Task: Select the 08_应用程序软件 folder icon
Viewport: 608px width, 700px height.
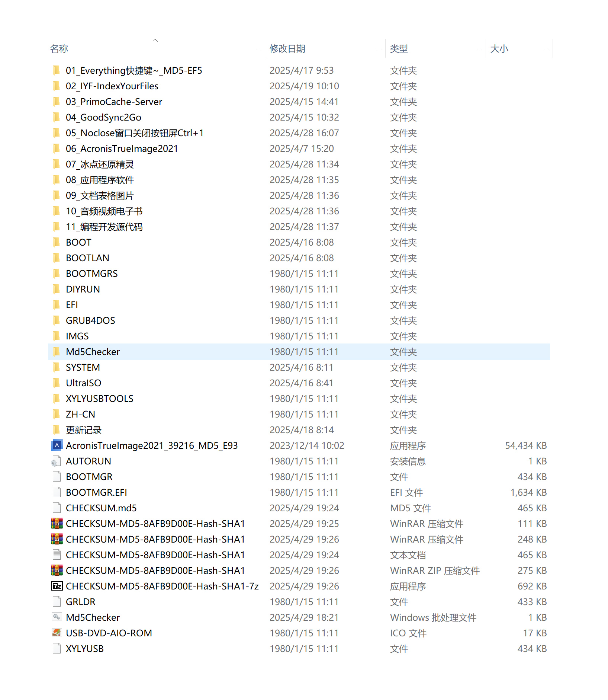Action: pos(56,180)
